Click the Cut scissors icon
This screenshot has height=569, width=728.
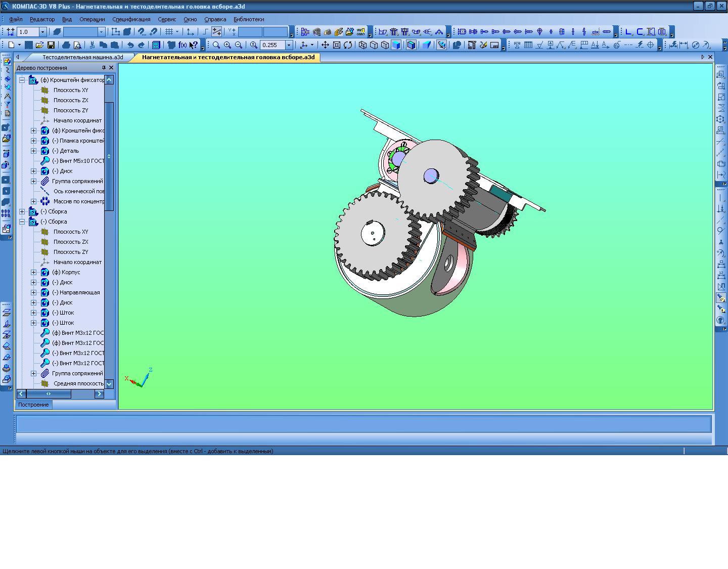(92, 45)
